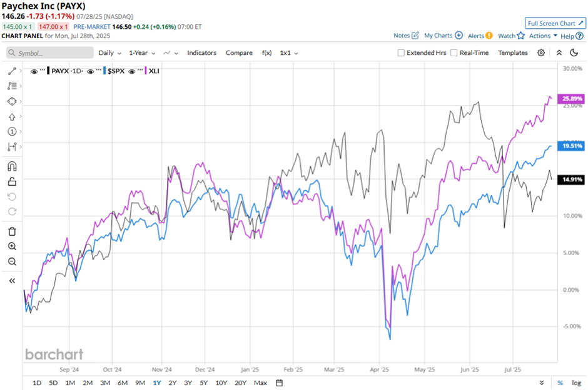Viewport: 588px width, 392px height.
Task: Click the blue $SPX color swatch
Action: tap(104, 71)
